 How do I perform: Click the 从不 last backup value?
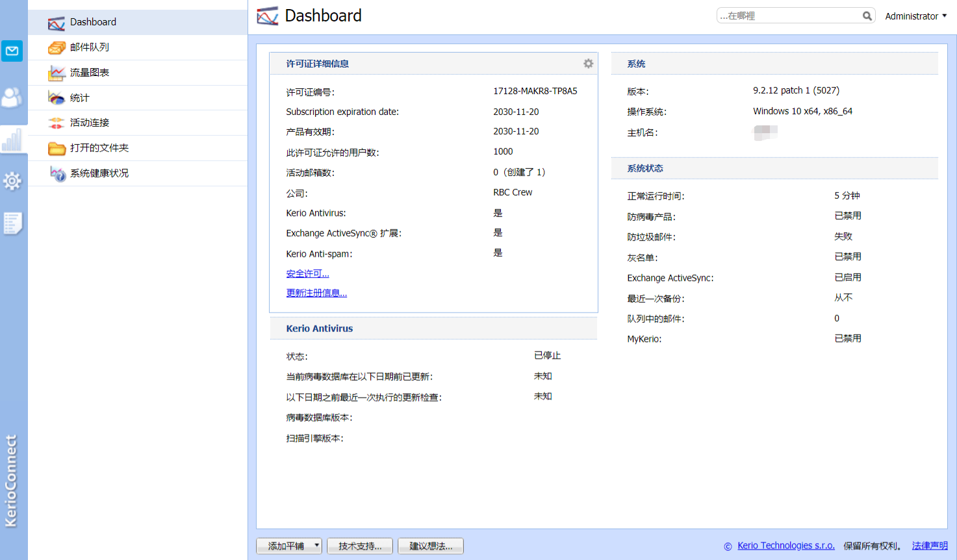[x=843, y=298]
